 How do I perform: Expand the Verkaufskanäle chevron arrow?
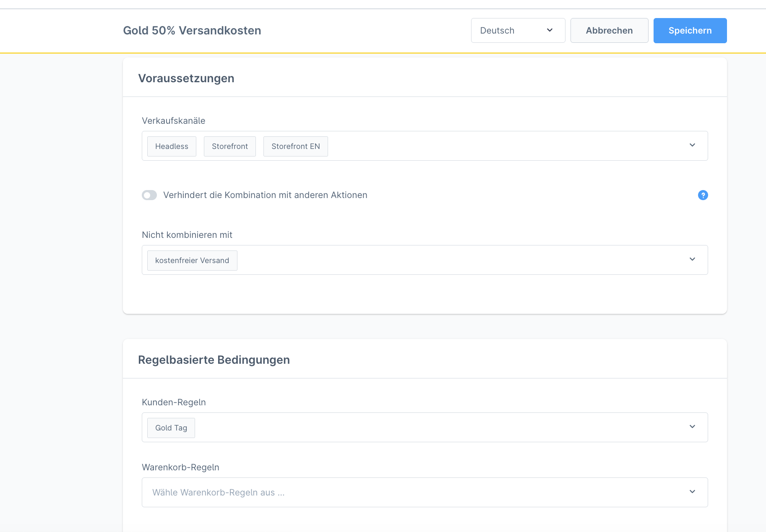[x=692, y=145]
